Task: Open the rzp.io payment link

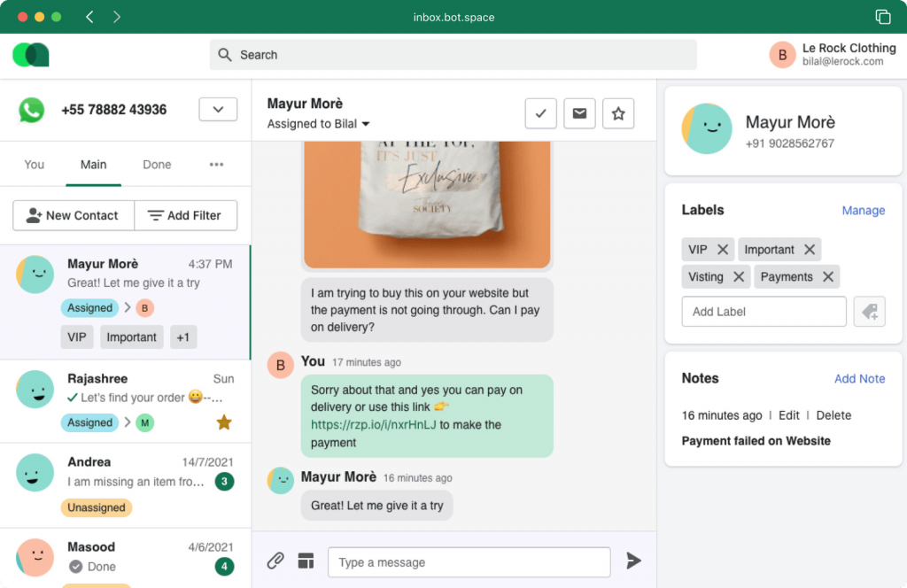Action: point(373,425)
